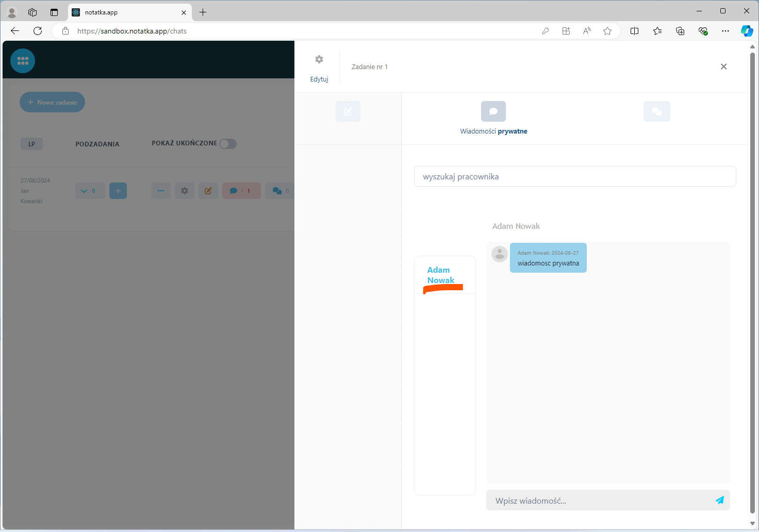Viewport: 759px width, 532px height.
Task: Add a subtask with the plus button
Action: pyautogui.click(x=118, y=191)
